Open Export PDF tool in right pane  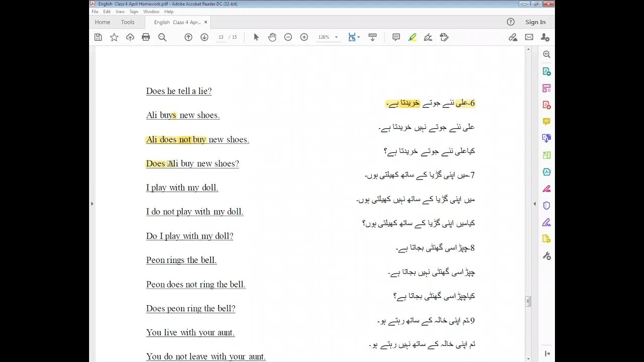[x=547, y=71]
